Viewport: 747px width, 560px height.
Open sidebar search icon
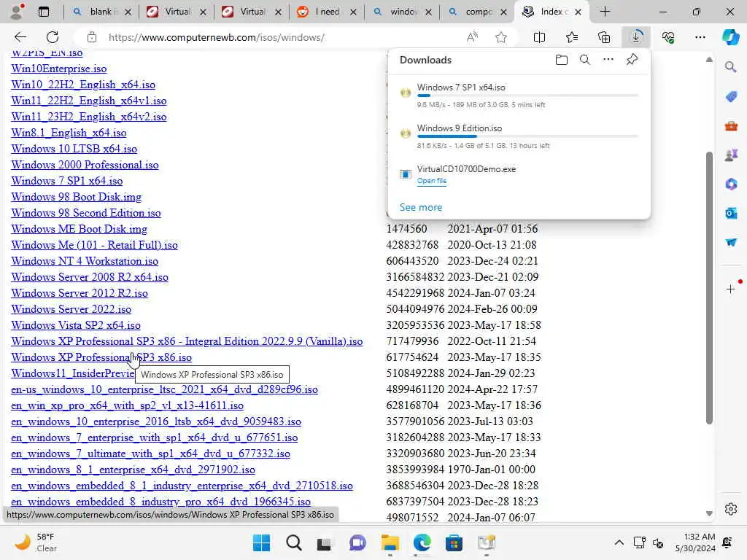730,67
